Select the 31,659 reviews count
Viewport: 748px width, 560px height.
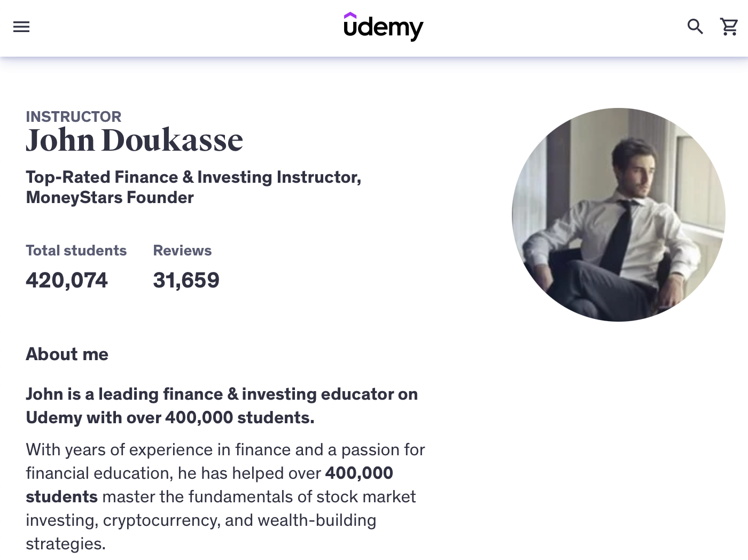tap(186, 281)
